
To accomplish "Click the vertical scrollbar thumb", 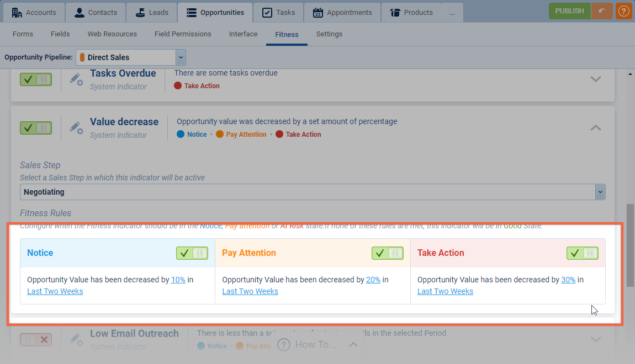I will pos(630,245).
